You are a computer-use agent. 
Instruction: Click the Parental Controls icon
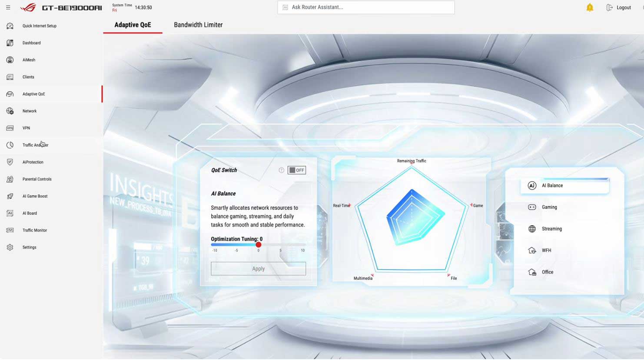coord(10,179)
